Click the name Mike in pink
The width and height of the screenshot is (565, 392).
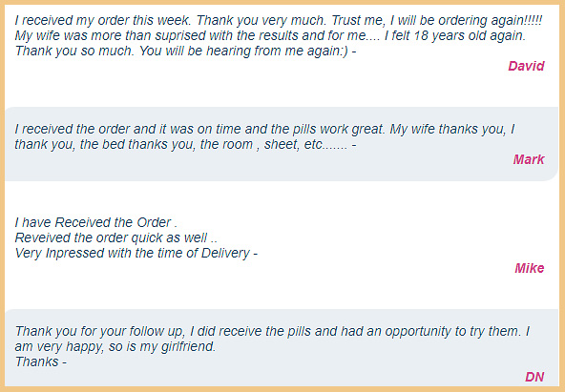(x=530, y=268)
